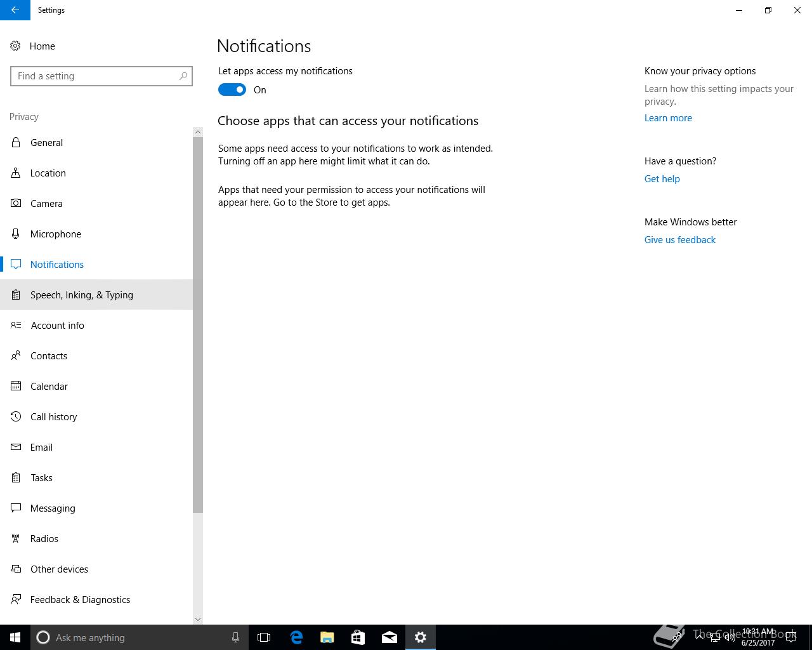
Task: Select Account info in the Privacy list
Action: (57, 325)
